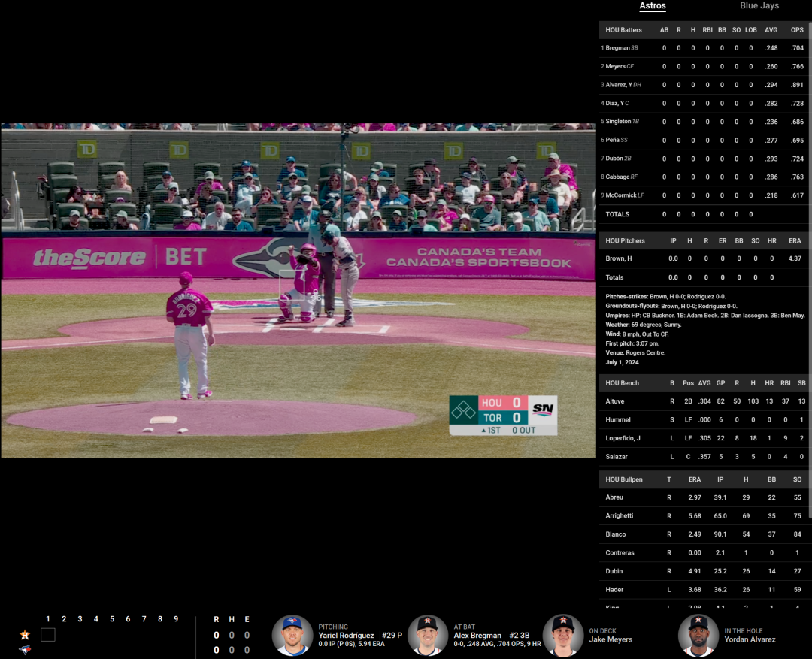Image resolution: width=812 pixels, height=659 pixels.
Task: Click the E errors linescore header
Action: pos(247,619)
